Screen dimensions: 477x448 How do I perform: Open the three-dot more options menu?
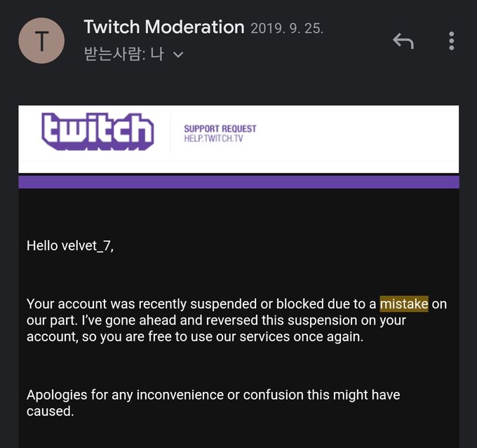tap(451, 41)
